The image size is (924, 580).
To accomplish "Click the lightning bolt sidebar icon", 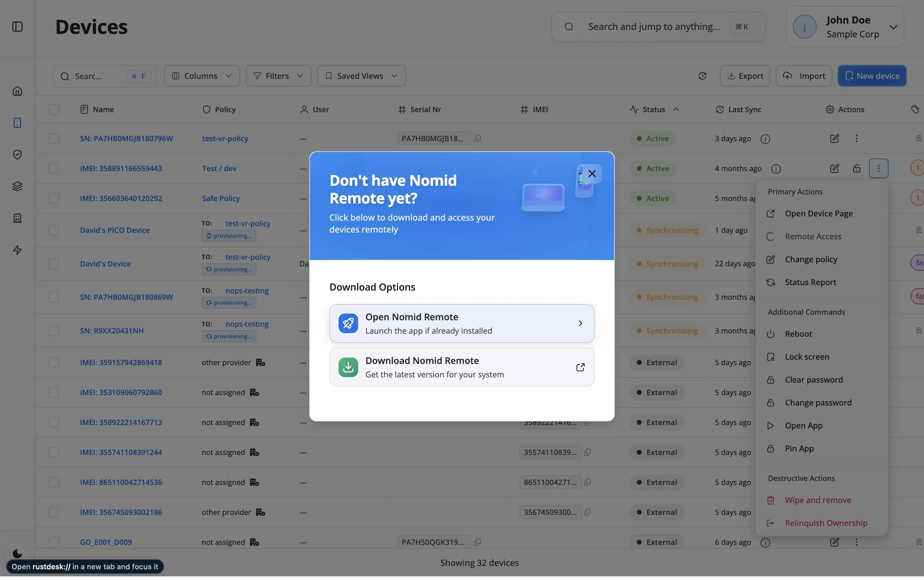I will click(x=17, y=250).
